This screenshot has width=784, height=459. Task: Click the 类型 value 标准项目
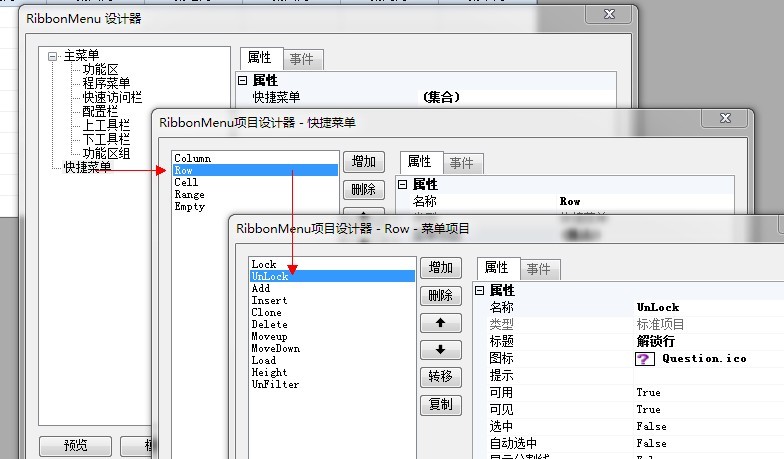[708, 324]
